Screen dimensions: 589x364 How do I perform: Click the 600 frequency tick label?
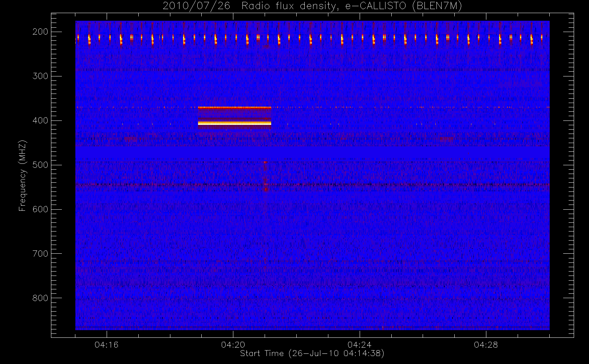click(x=40, y=209)
